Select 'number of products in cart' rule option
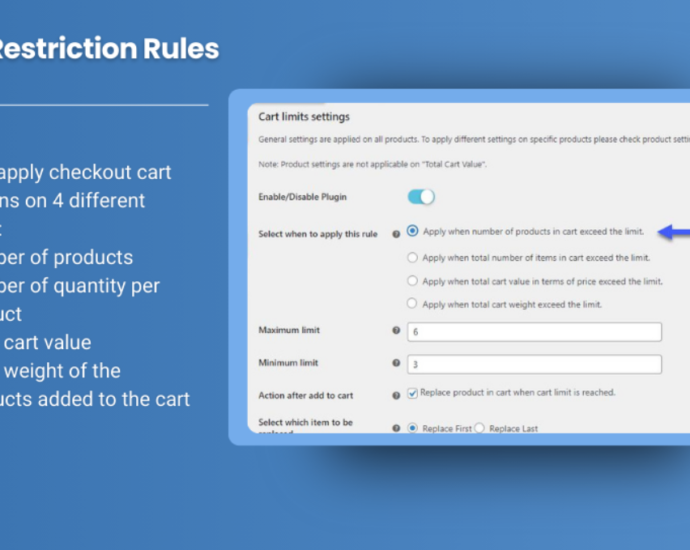The width and height of the screenshot is (690, 550). point(413,231)
